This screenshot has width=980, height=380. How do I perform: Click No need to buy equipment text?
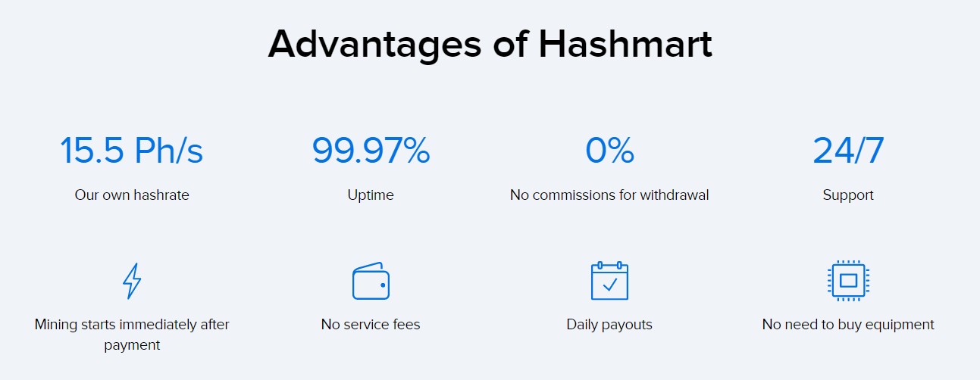(848, 325)
